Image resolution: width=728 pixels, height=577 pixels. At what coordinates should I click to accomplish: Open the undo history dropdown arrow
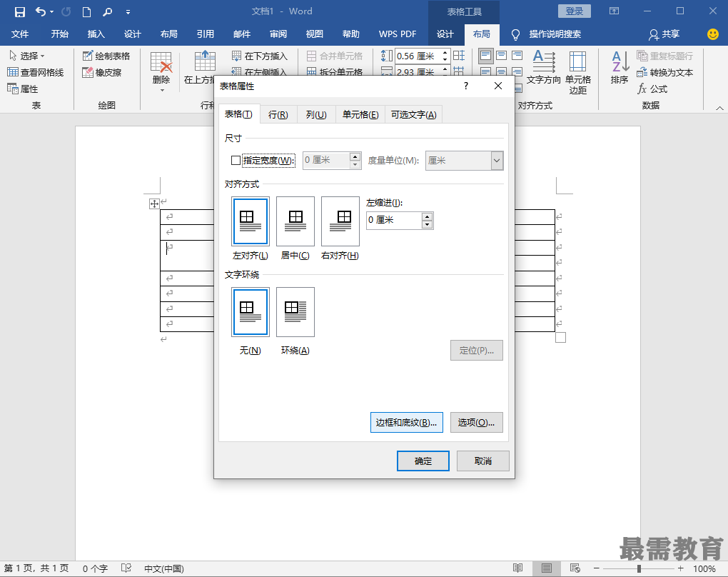pos(51,12)
